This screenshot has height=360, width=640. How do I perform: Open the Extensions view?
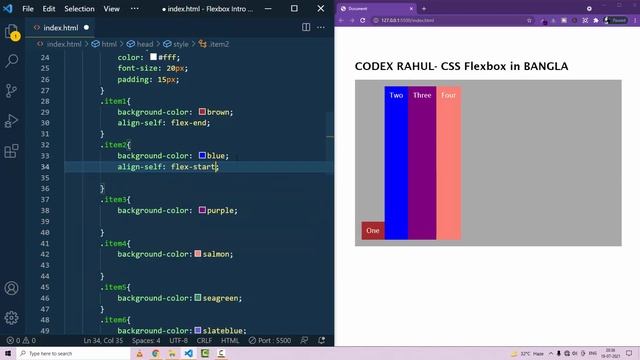click(x=11, y=151)
